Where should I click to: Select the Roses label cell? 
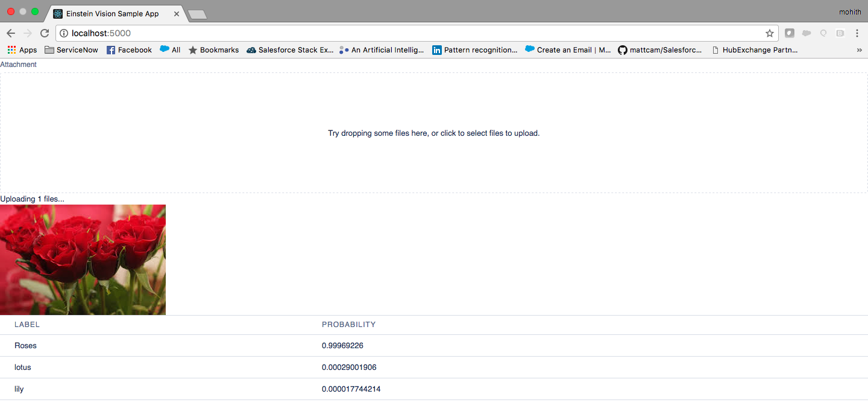(25, 346)
